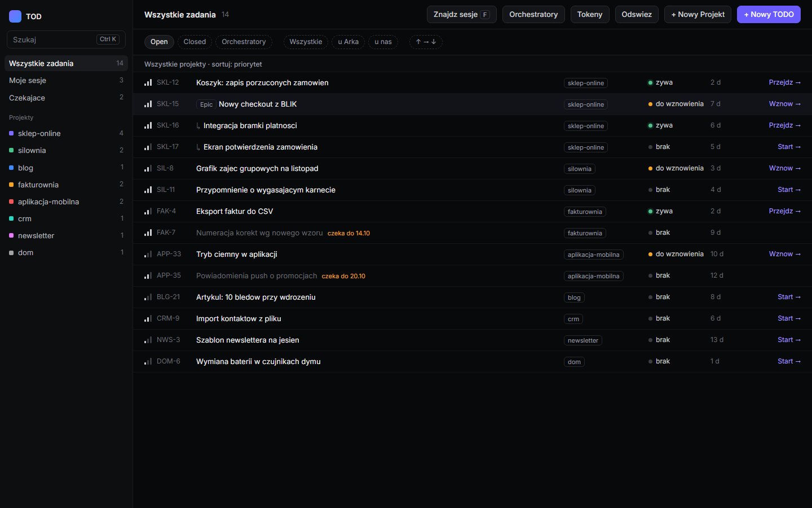The width and height of the screenshot is (812, 508).
Task: Open Moje sesje in sidebar
Action: point(66,80)
